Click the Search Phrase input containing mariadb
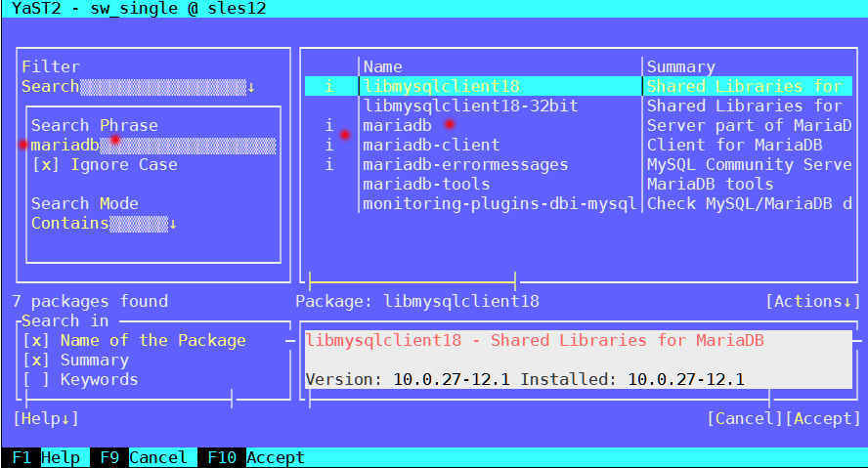This screenshot has width=868, height=468. coord(153,145)
